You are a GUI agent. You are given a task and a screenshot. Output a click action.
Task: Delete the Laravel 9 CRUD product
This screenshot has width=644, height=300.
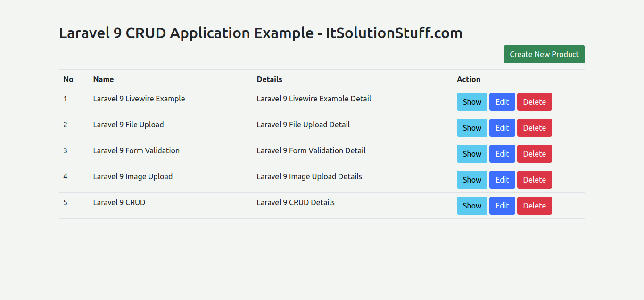pos(534,206)
